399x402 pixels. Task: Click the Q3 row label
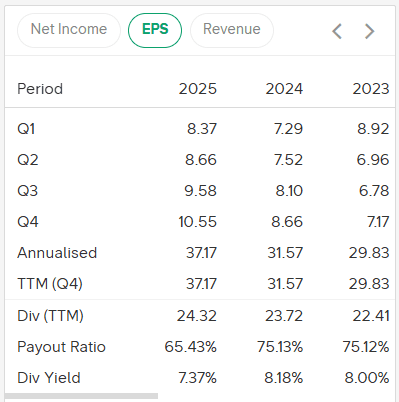coord(28,191)
